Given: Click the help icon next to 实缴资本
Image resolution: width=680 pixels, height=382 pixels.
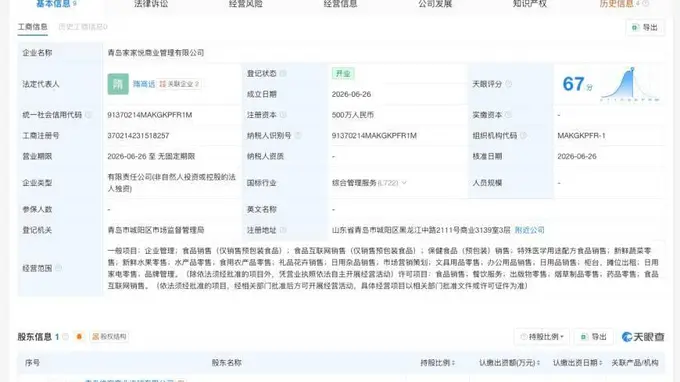Looking at the screenshot, I should pos(508,115).
